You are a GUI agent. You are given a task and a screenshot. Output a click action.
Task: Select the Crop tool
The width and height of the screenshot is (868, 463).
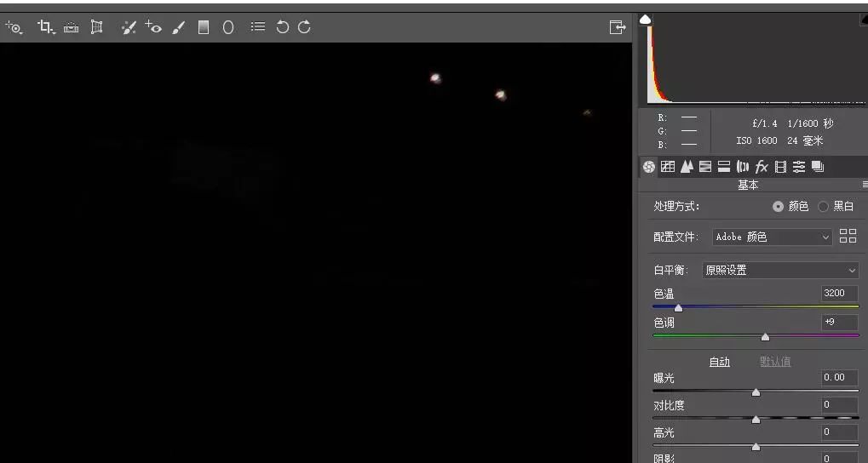pos(45,27)
